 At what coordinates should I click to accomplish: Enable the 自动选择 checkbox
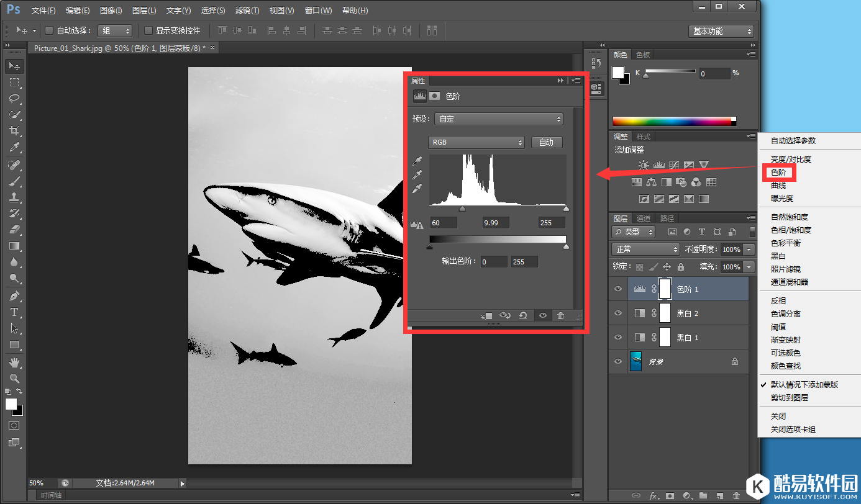(x=49, y=30)
